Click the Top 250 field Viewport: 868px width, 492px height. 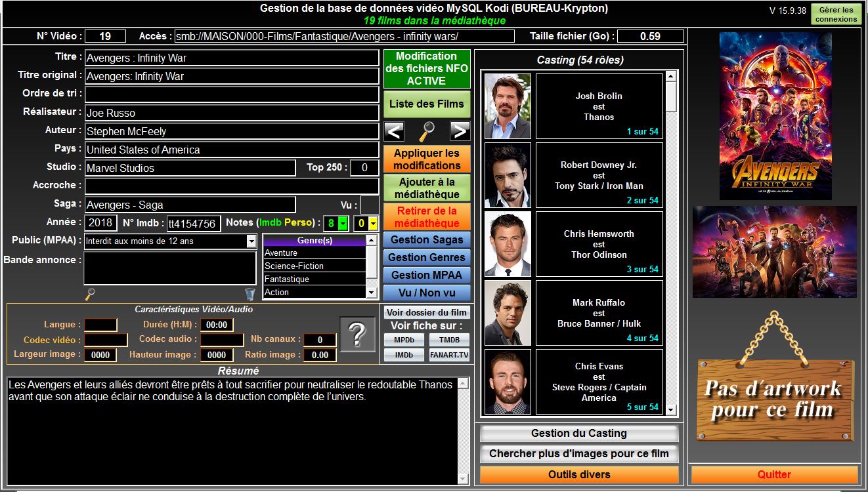(364, 168)
